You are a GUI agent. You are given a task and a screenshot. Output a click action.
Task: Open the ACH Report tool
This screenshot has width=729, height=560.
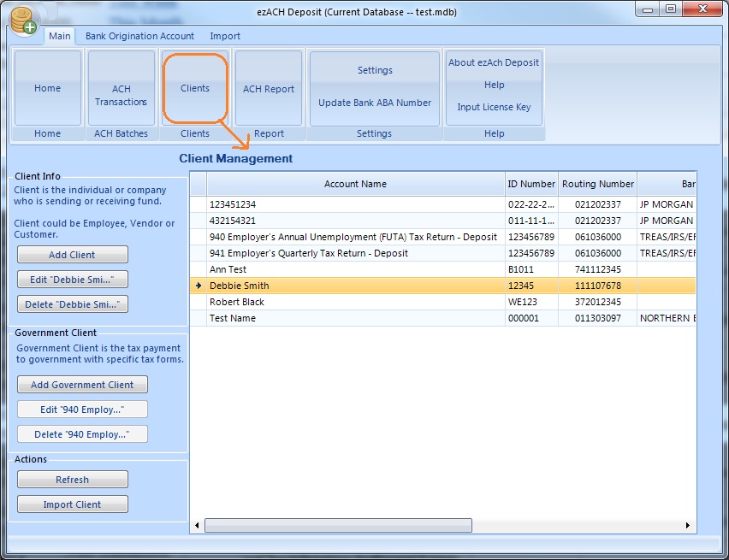click(268, 87)
